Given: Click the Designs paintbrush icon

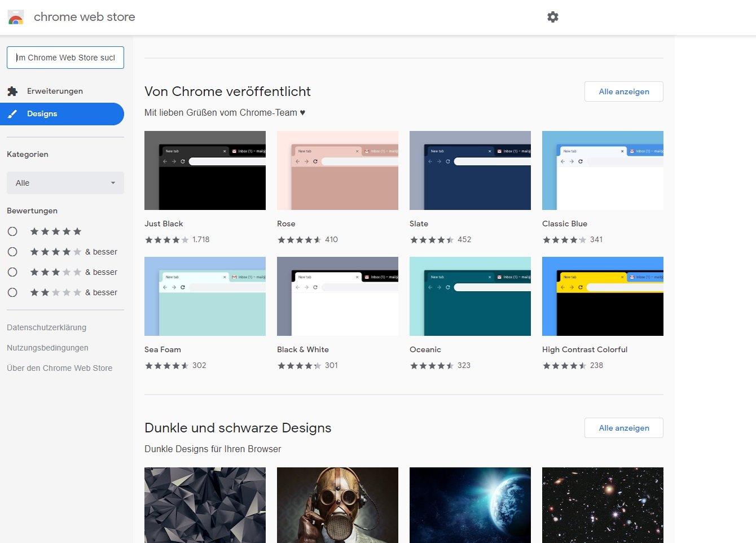Looking at the screenshot, I should [12, 113].
